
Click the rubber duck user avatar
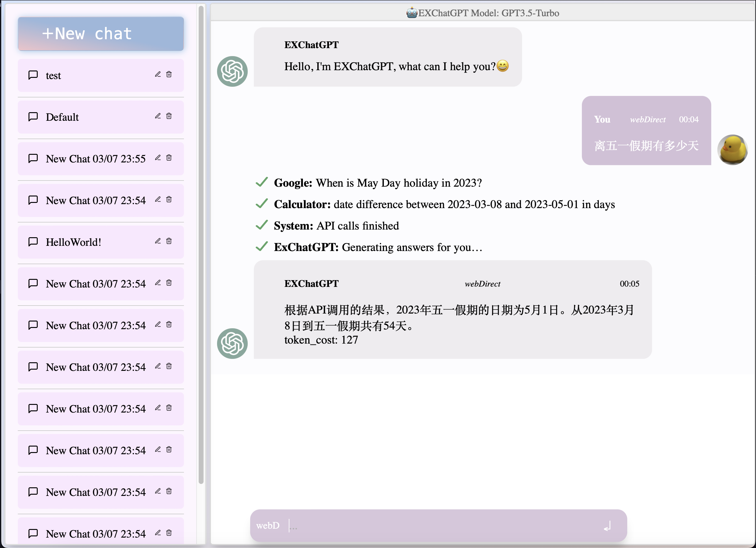tap(732, 150)
